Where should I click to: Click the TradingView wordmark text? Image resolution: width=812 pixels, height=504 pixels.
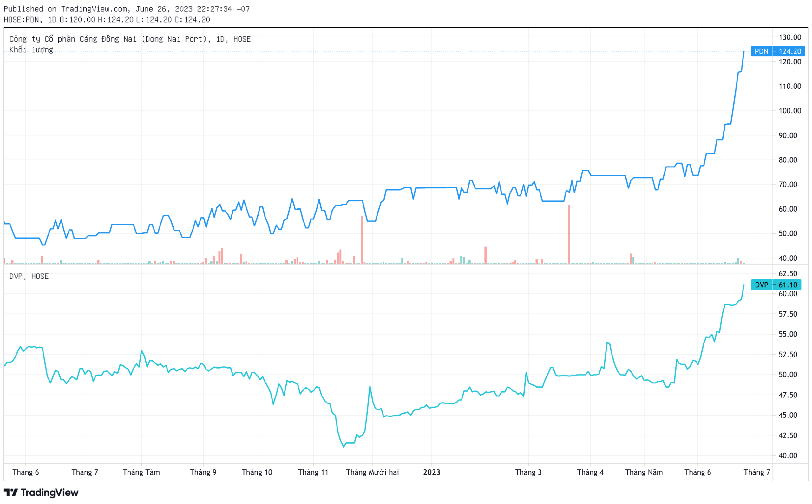(x=50, y=493)
